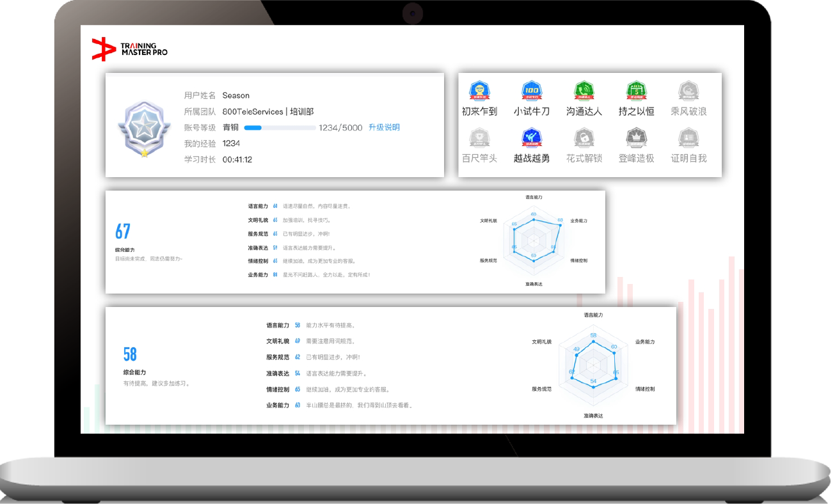Screen dimensions: 835x504
Task: Click the 58 overall score
Action: 130,354
